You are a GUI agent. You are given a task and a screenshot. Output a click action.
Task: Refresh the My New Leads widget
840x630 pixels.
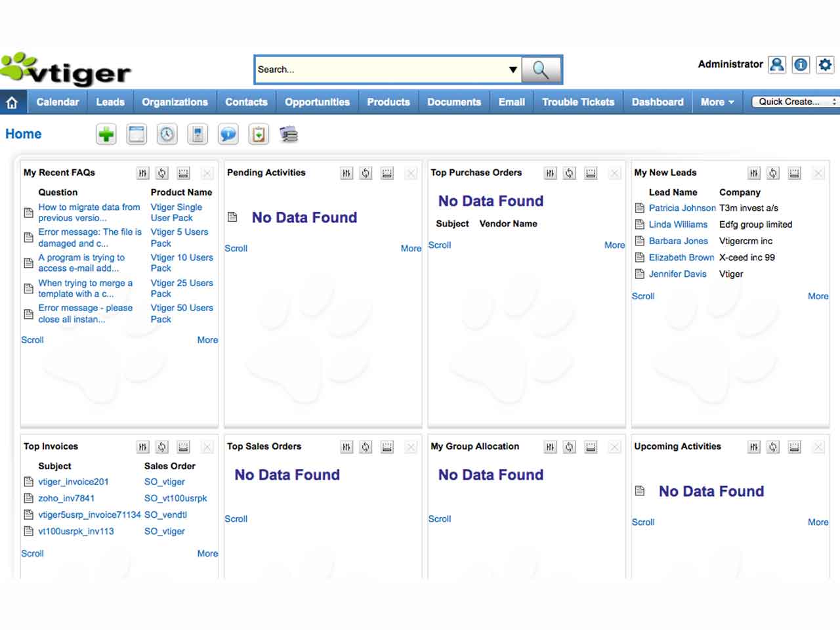(x=773, y=173)
